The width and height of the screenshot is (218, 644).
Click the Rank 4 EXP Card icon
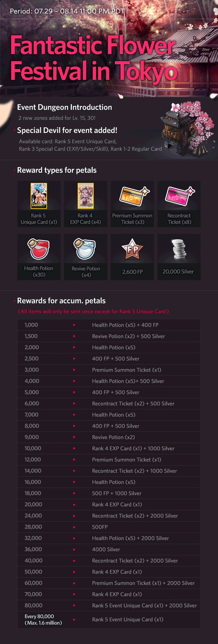85,196
